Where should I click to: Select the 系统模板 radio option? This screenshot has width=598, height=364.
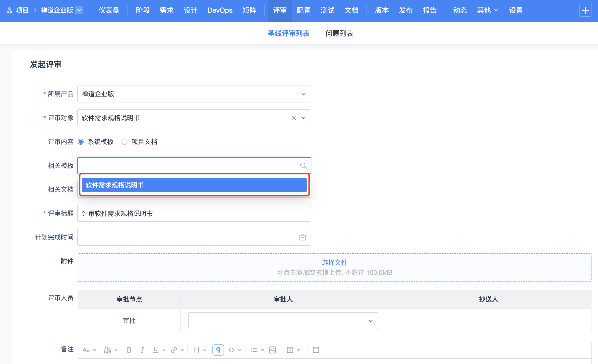point(81,142)
